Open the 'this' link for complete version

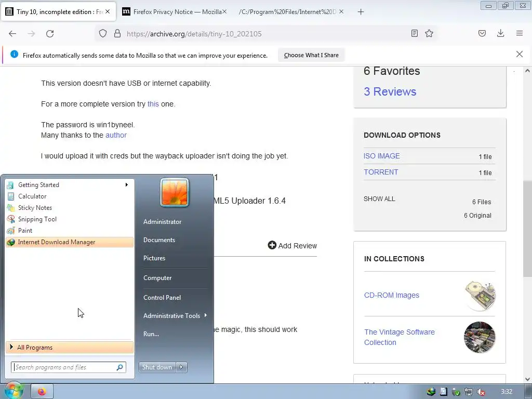(x=153, y=104)
